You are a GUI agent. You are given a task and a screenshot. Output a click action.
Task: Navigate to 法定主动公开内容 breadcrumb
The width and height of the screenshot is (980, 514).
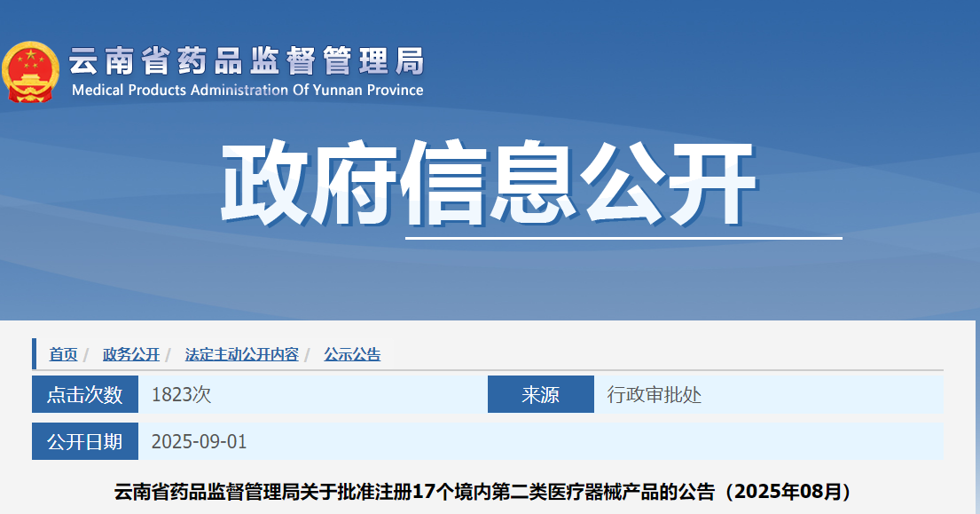coord(241,354)
